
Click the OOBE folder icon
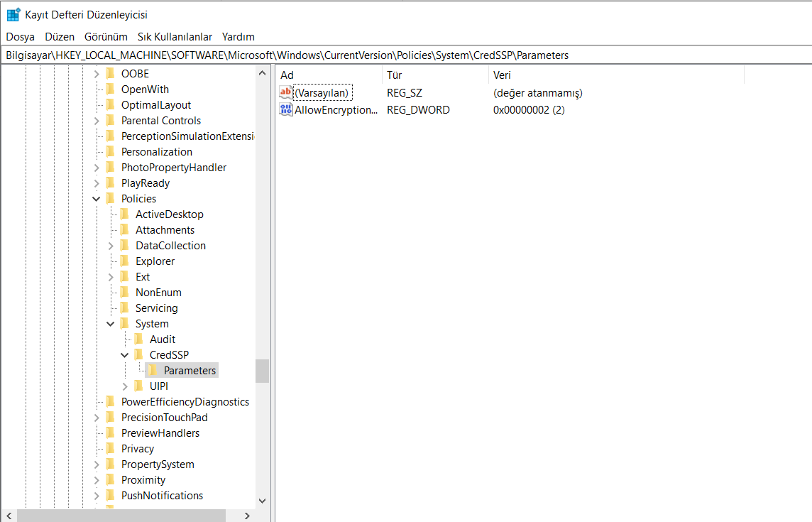110,74
